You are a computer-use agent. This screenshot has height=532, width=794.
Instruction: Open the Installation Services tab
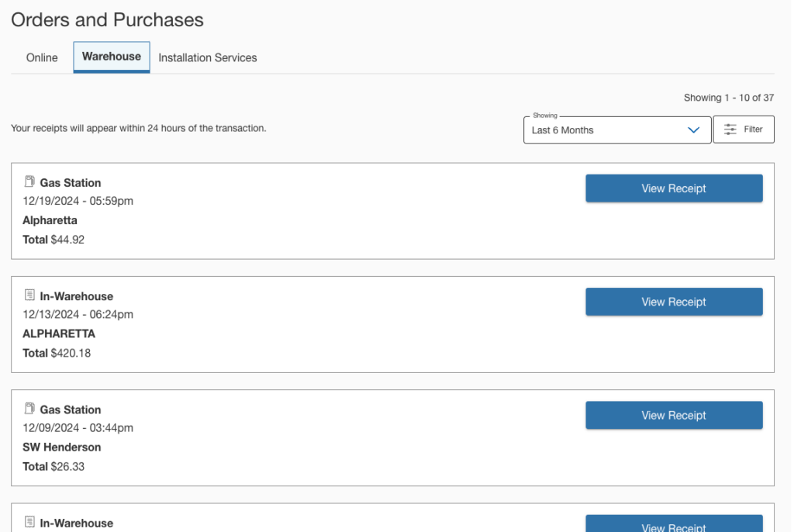point(207,57)
